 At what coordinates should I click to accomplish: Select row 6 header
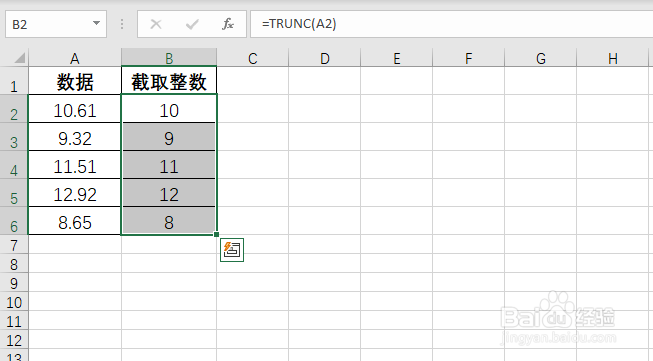coord(14,221)
